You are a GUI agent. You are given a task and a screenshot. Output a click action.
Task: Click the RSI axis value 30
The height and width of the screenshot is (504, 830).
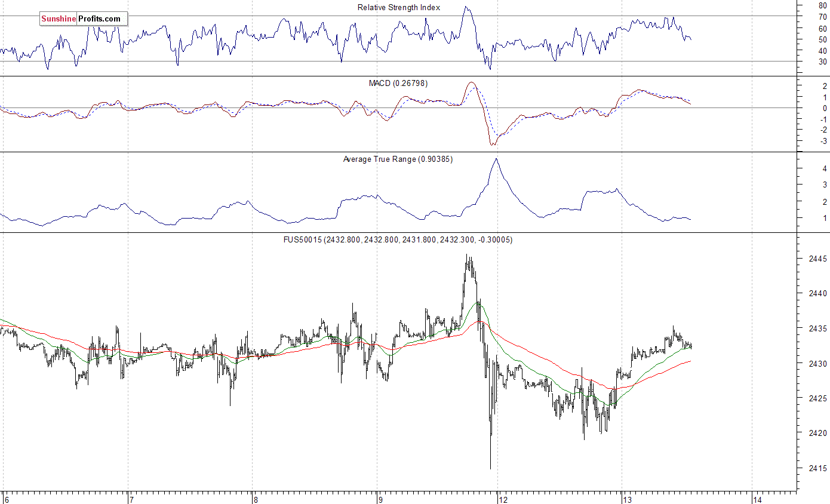[823, 62]
